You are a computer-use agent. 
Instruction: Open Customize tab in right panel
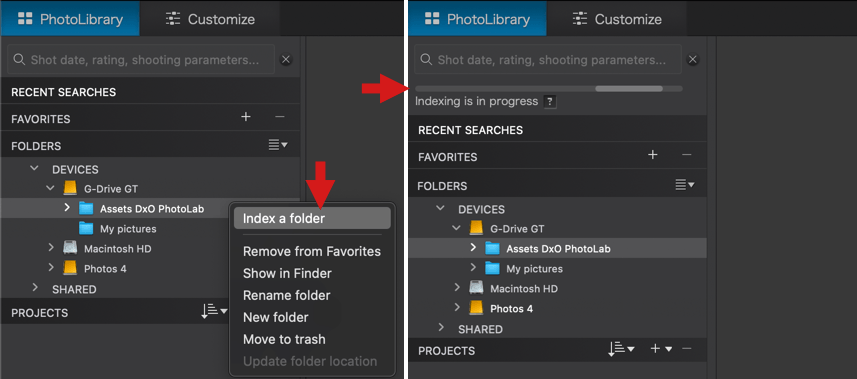tap(617, 19)
